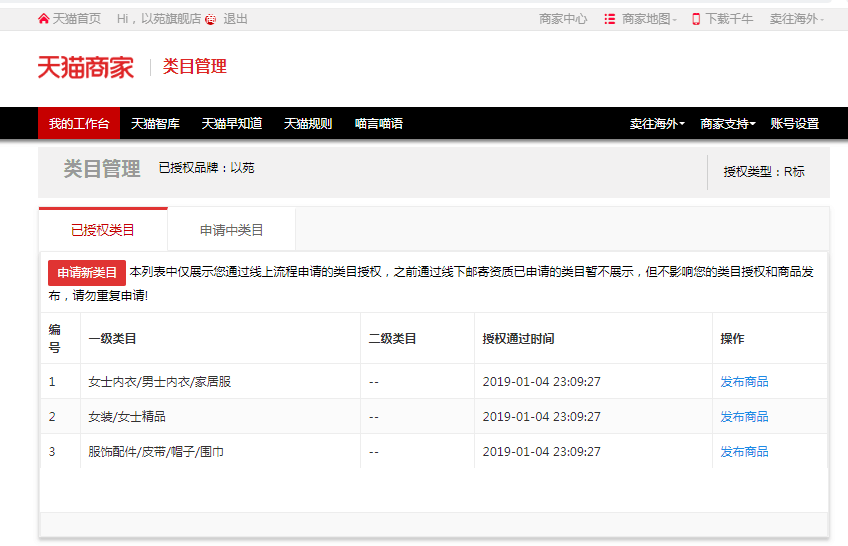Viewport: 848px width, 546px height.
Task: Click the red 申请新类目 button
Action: (87, 272)
